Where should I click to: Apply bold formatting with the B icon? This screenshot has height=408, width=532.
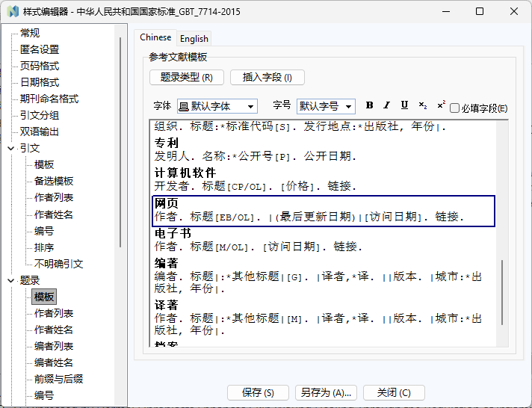[369, 105]
